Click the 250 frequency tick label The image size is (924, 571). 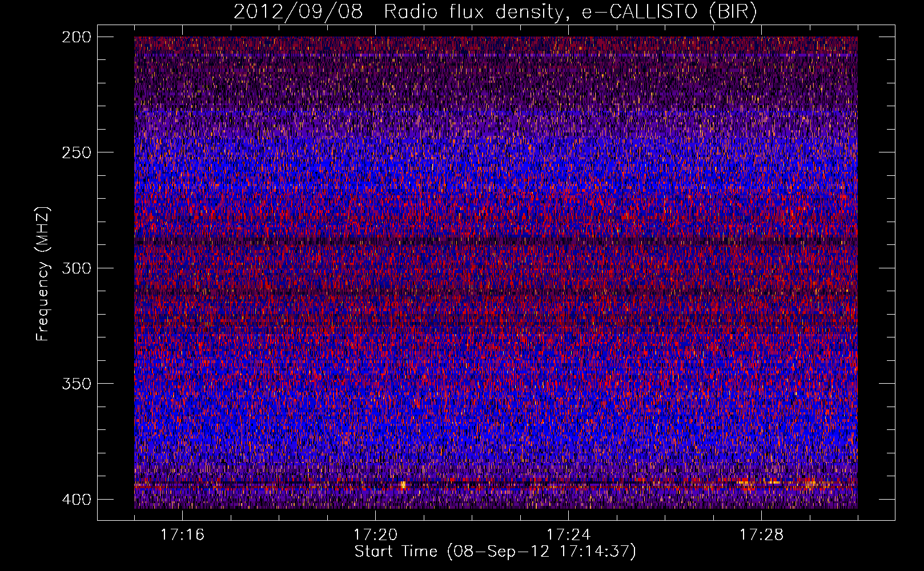(77, 152)
